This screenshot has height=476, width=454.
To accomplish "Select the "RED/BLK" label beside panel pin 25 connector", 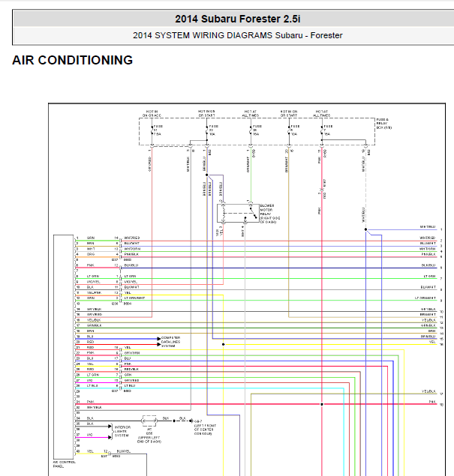I will (x=131, y=369).
